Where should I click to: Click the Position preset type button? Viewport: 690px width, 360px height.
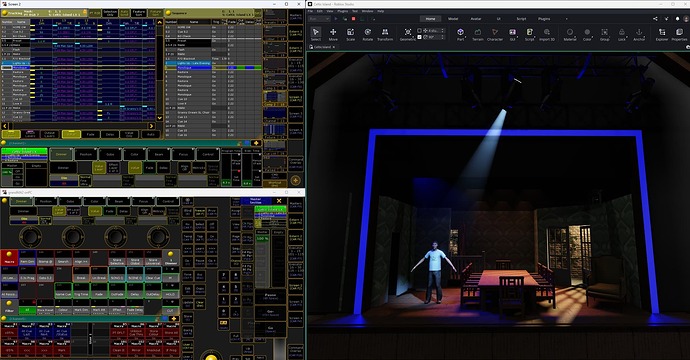click(86, 154)
